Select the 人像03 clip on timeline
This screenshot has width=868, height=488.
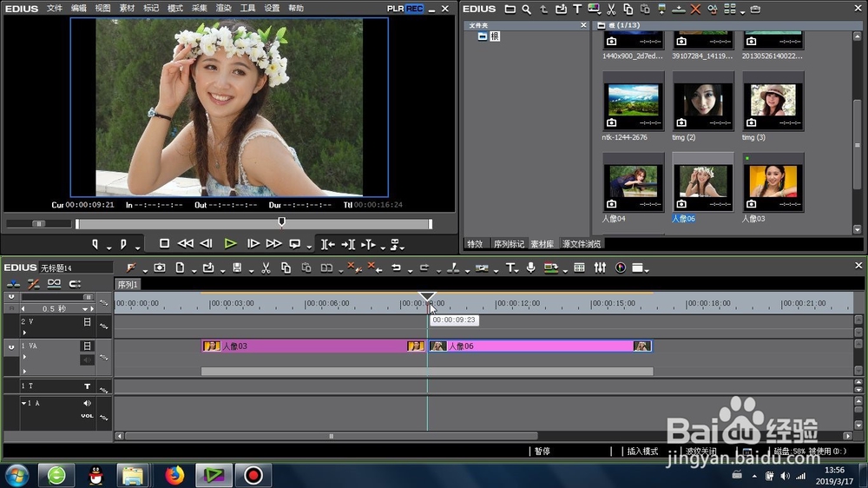(x=314, y=346)
